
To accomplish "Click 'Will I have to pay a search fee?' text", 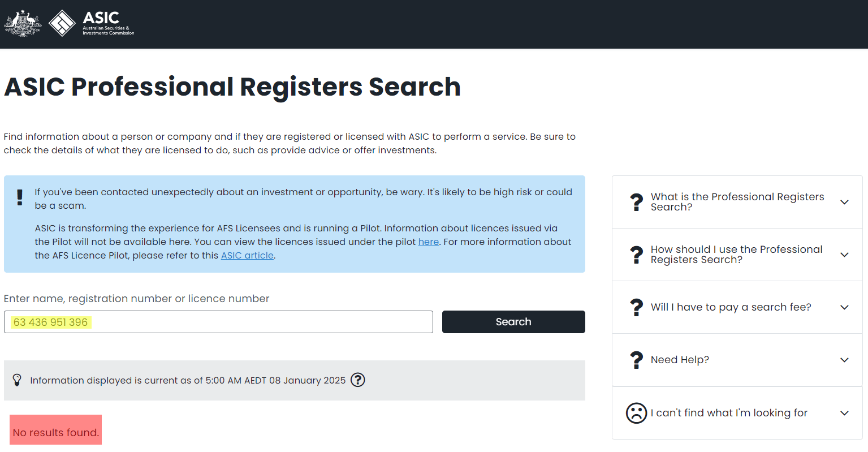I will (731, 307).
